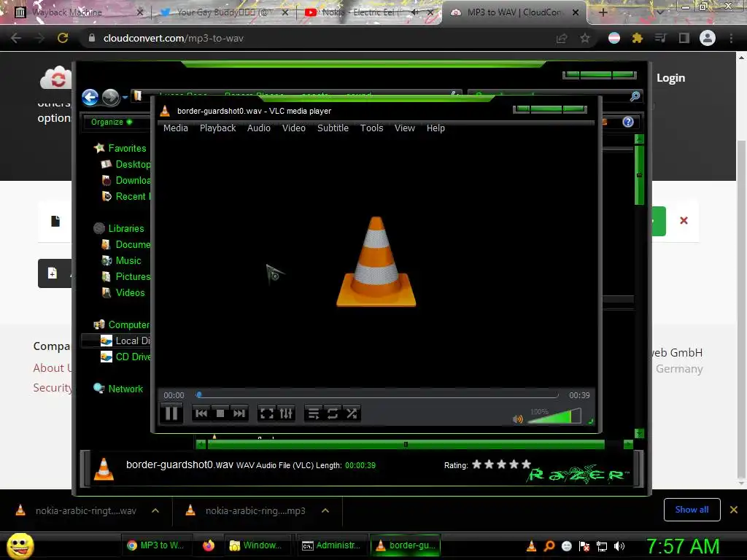
Task: Open VLC extended settings equalizer
Action: (x=286, y=413)
